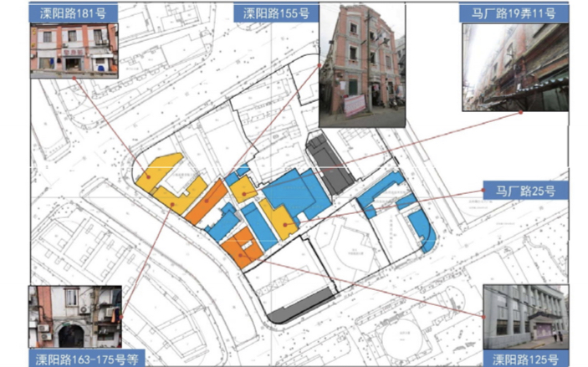Click the 溧阳路181号 label

point(73,13)
